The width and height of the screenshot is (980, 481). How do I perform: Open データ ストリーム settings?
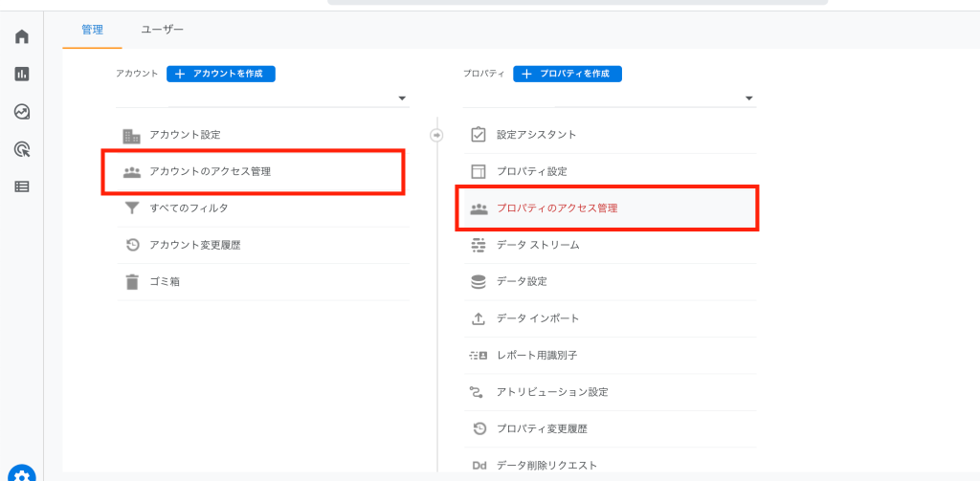[610, 246]
